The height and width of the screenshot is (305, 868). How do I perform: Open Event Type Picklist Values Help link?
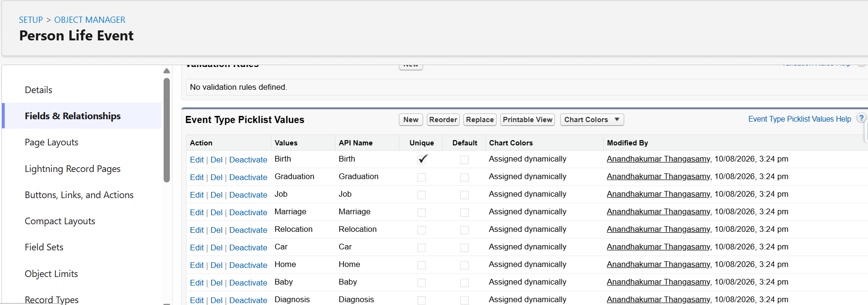coord(800,119)
